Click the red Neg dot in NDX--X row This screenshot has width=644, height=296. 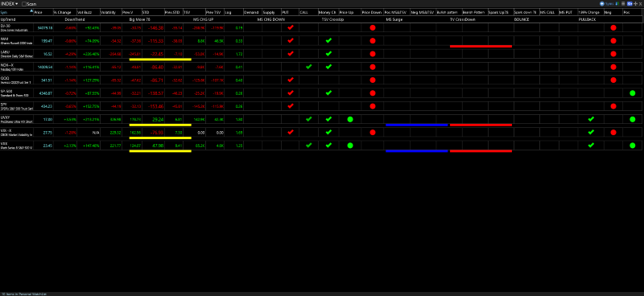point(613,67)
